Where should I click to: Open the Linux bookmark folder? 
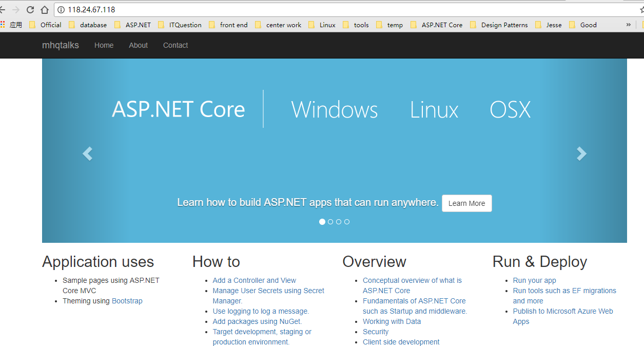pyautogui.click(x=322, y=25)
